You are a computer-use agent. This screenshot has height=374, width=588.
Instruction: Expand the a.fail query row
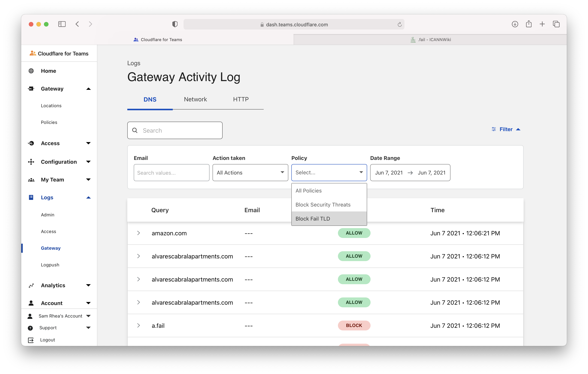click(138, 325)
